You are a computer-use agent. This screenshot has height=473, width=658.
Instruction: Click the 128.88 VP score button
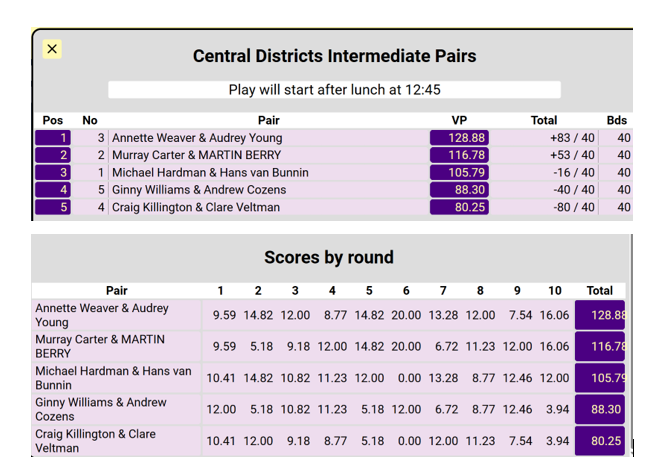(459, 138)
